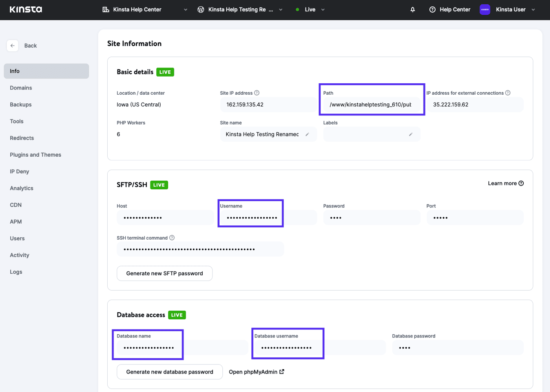Click the Site IP address help icon
550x392 pixels.
pos(257,93)
